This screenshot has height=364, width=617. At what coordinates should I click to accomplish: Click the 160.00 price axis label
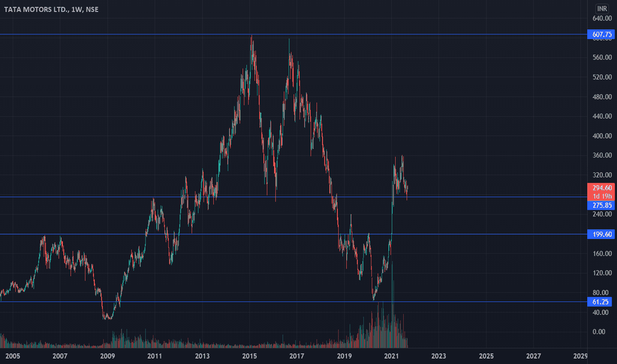pos(602,253)
